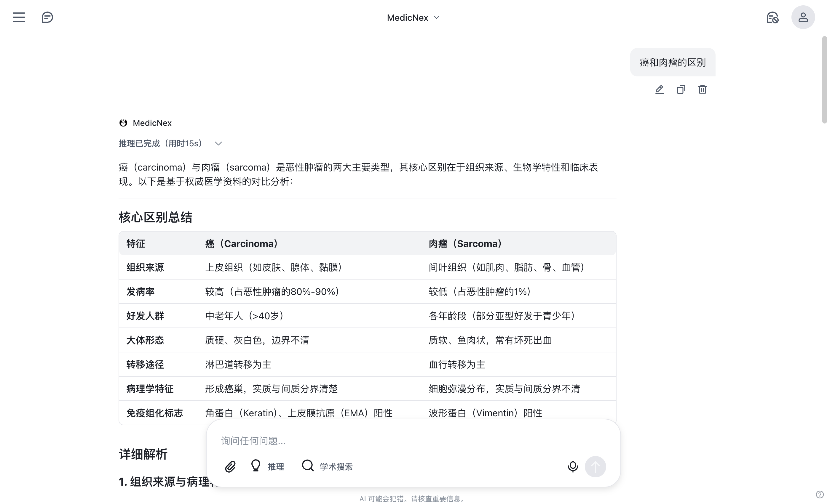
Task: Start a new chat conversation
Action: 47,17
